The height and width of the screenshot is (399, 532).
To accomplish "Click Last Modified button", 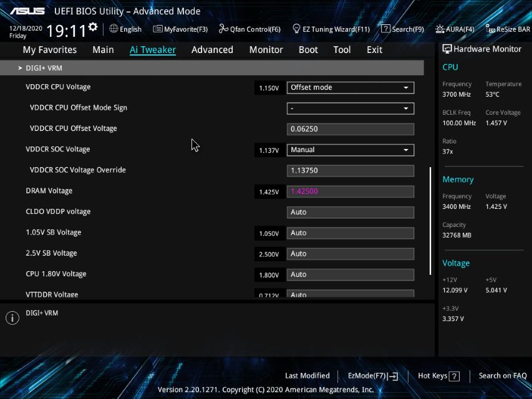I will click(307, 375).
